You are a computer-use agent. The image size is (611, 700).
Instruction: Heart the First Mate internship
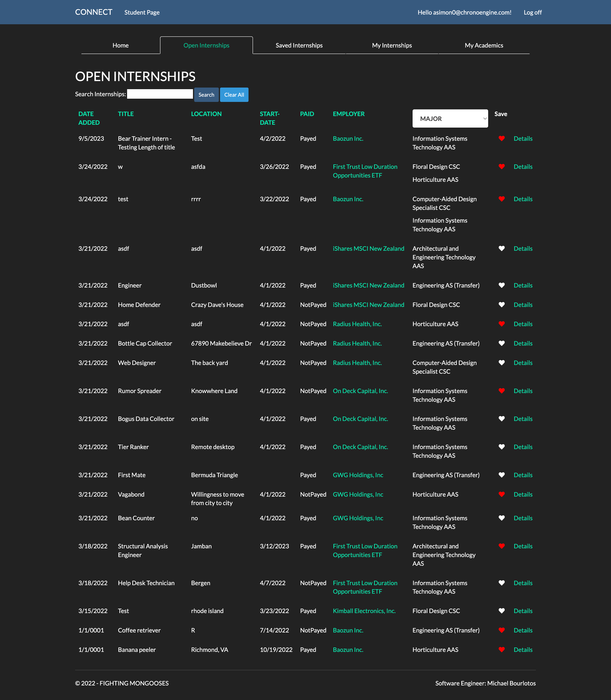point(501,475)
